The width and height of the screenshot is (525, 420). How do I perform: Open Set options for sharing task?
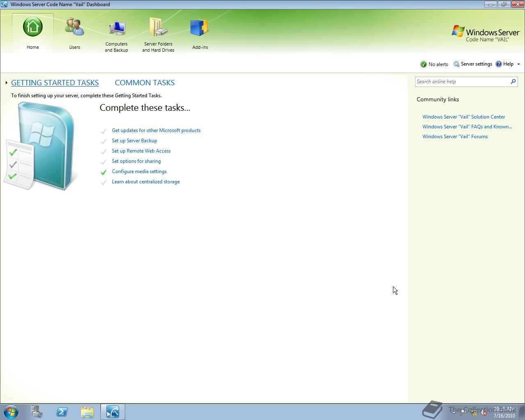136,161
